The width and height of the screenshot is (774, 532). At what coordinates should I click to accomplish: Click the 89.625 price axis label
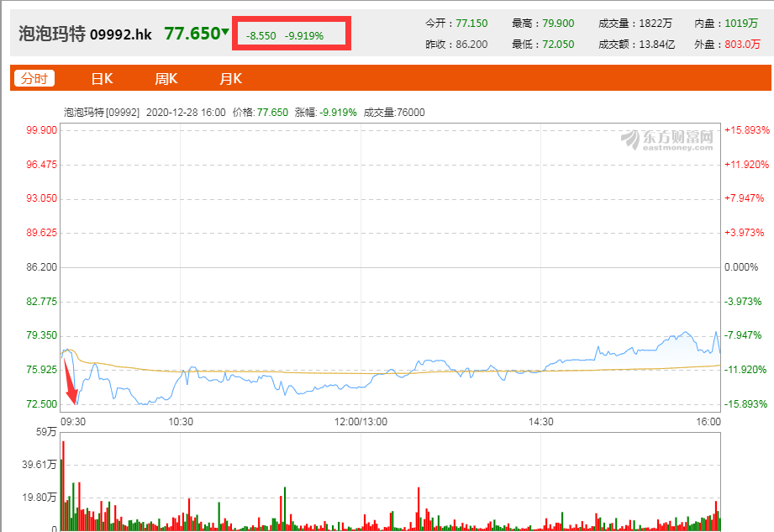[41, 233]
